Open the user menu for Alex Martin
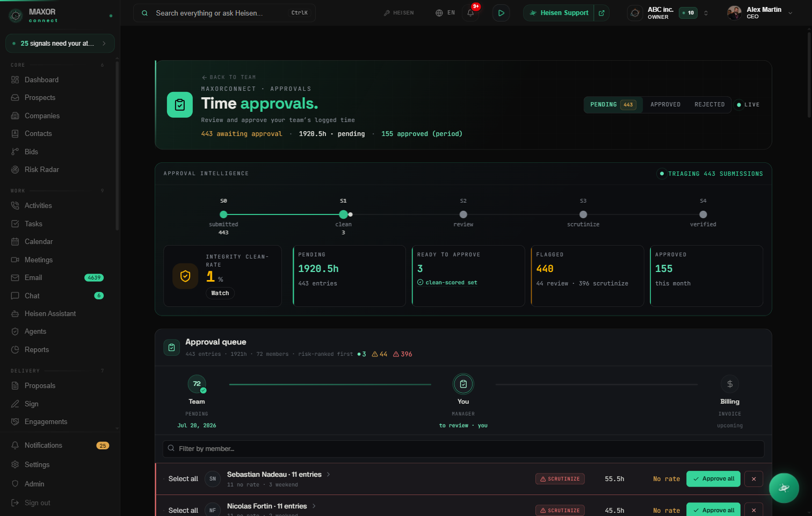This screenshot has height=516, width=812. tap(760, 13)
